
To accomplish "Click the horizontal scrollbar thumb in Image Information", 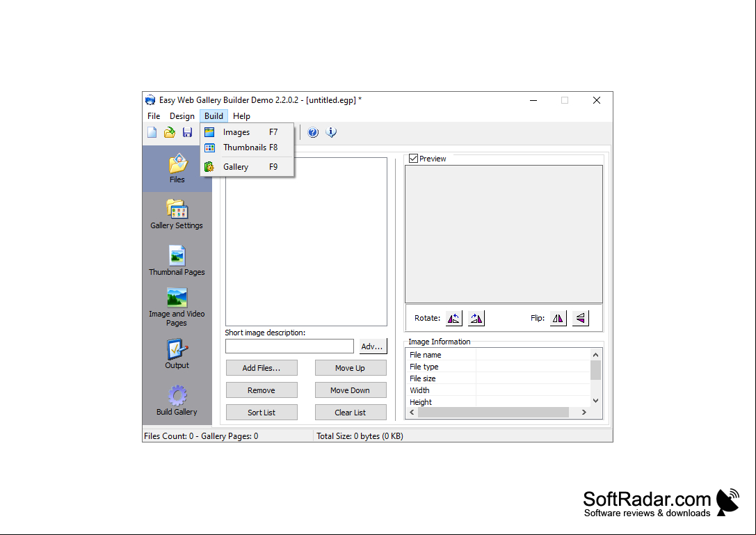I will coord(493,412).
